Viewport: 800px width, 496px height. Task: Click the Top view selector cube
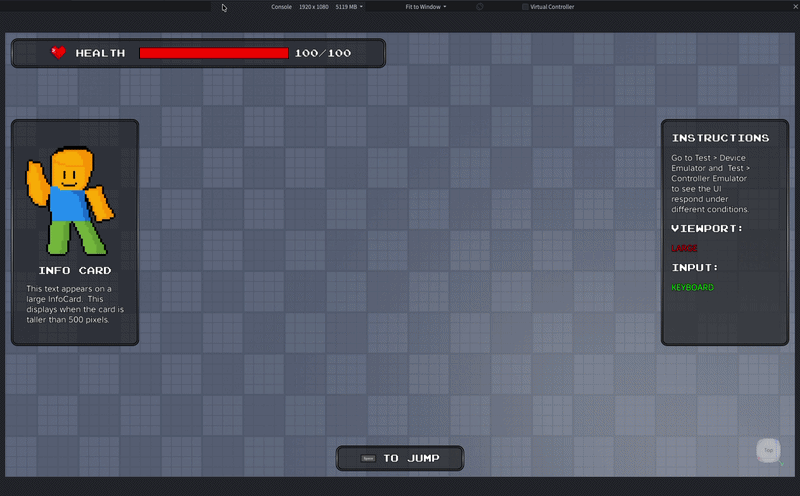(x=768, y=450)
